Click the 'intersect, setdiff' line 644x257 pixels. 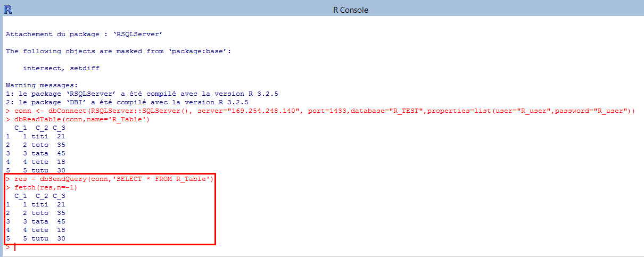pyautogui.click(x=61, y=68)
